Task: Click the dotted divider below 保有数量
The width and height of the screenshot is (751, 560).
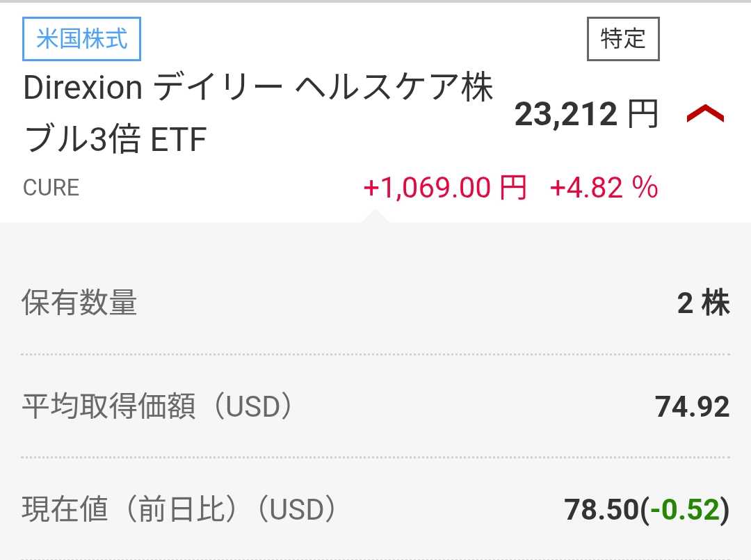Action: (375, 354)
